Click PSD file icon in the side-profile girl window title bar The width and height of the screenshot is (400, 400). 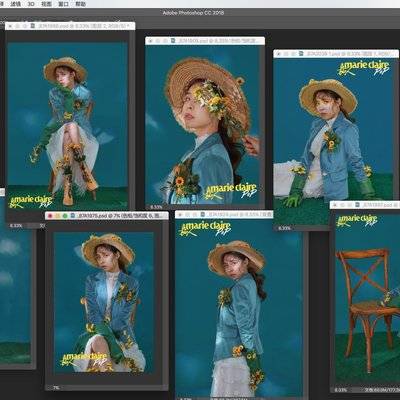(x=202, y=214)
